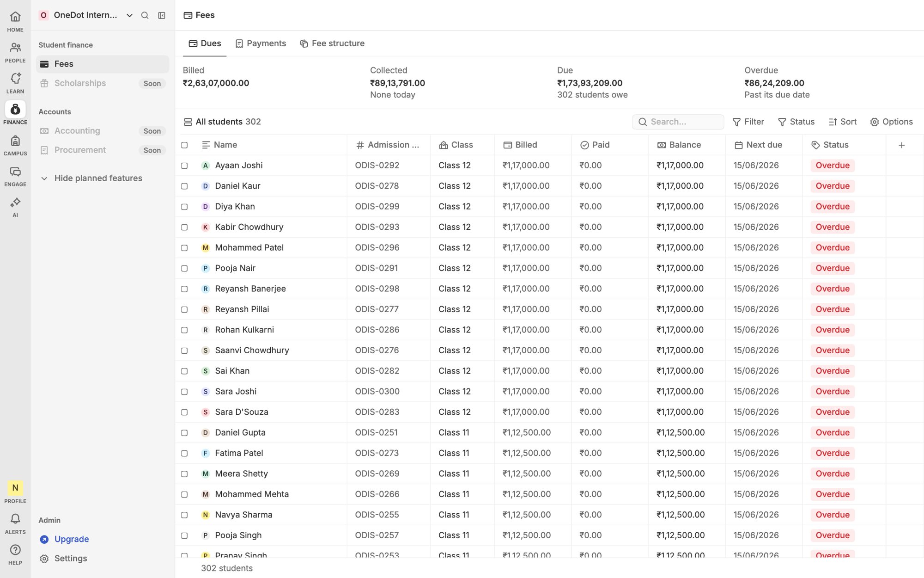Open the Sort tool
This screenshot has height=578, width=924.
843,122
